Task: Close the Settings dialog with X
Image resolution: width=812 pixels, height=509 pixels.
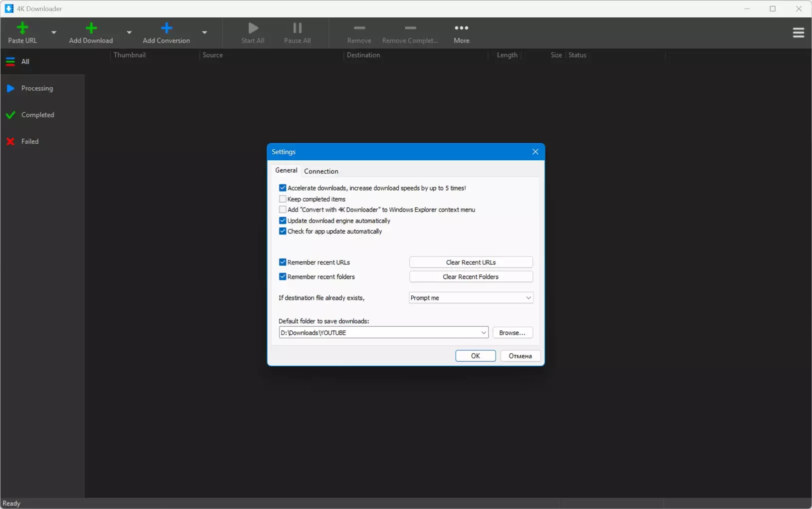Action: 535,152
